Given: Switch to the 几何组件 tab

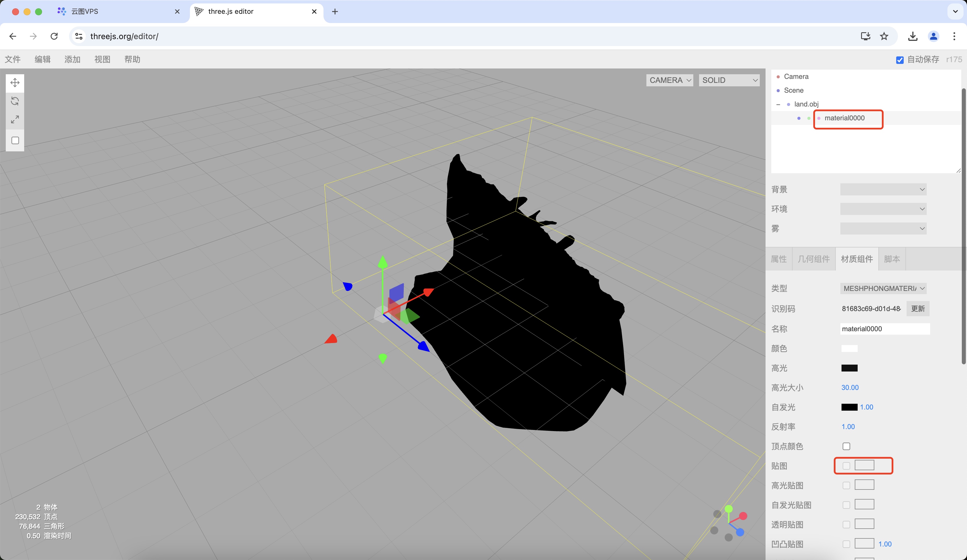Looking at the screenshot, I should [814, 259].
